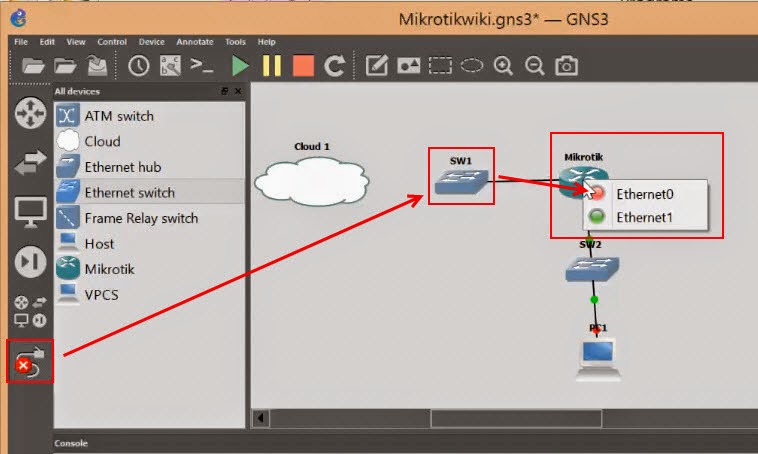Click the New project folder icon

pyautogui.click(x=33, y=65)
